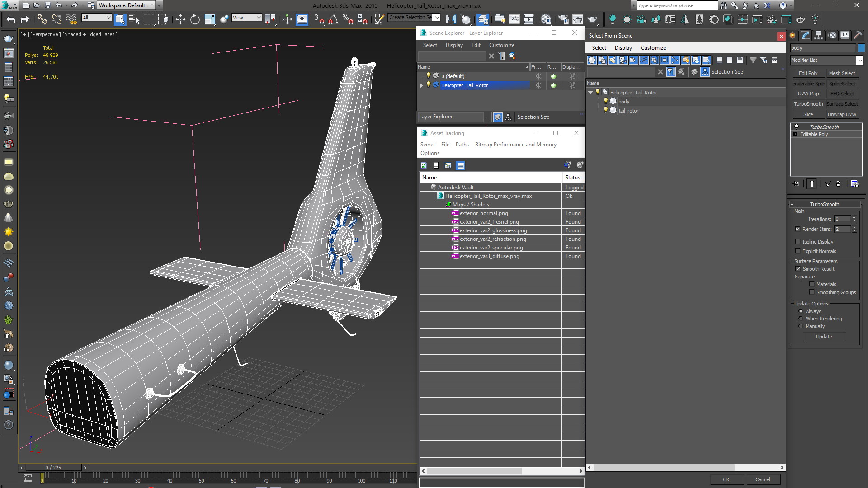Open Scene Explorer Display menu
868x488 pixels.
[454, 45]
